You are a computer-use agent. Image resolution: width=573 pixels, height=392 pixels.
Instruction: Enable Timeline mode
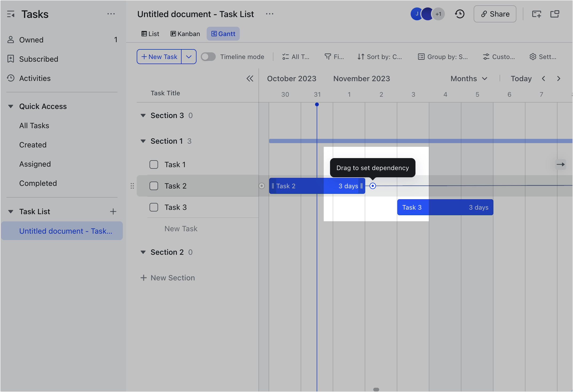pyautogui.click(x=208, y=57)
